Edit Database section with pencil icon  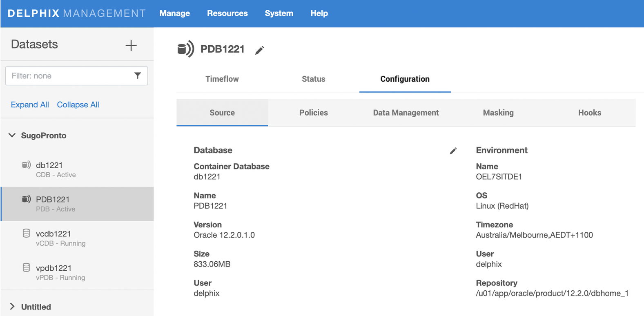tap(453, 151)
